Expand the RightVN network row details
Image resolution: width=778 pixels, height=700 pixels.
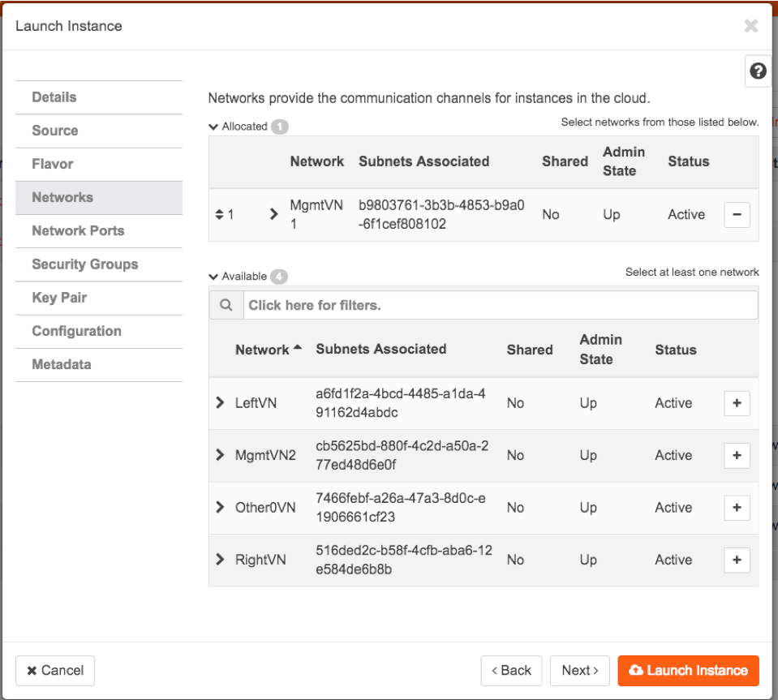pyautogui.click(x=220, y=560)
